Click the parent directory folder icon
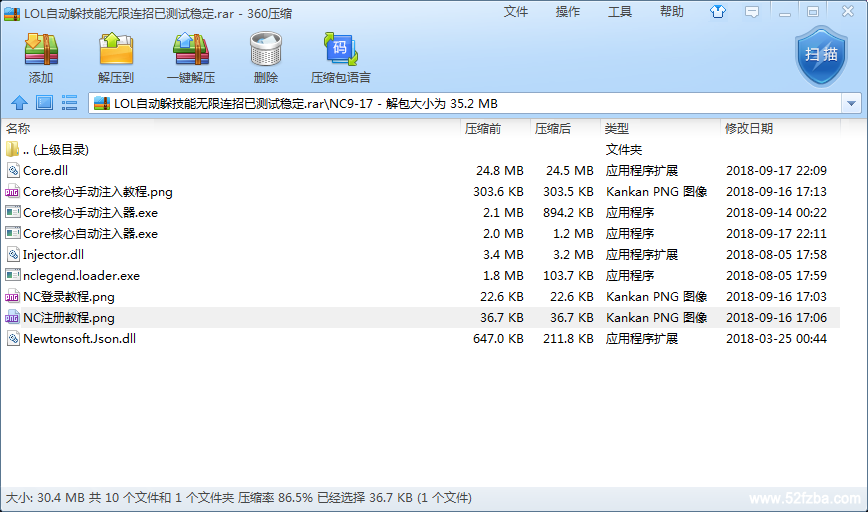Screen dimensions: 868x512 pos(12,149)
